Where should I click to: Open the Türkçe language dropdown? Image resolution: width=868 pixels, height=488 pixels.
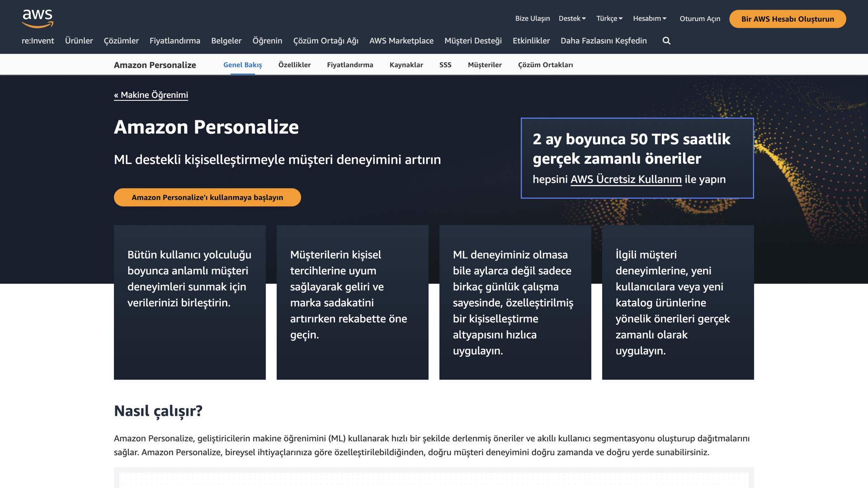(x=609, y=18)
